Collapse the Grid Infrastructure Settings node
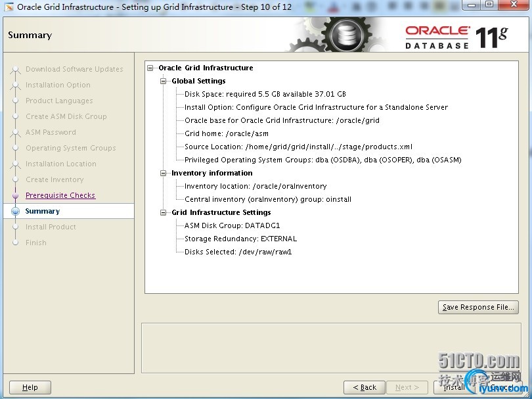The width and height of the screenshot is (532, 399). point(163,212)
